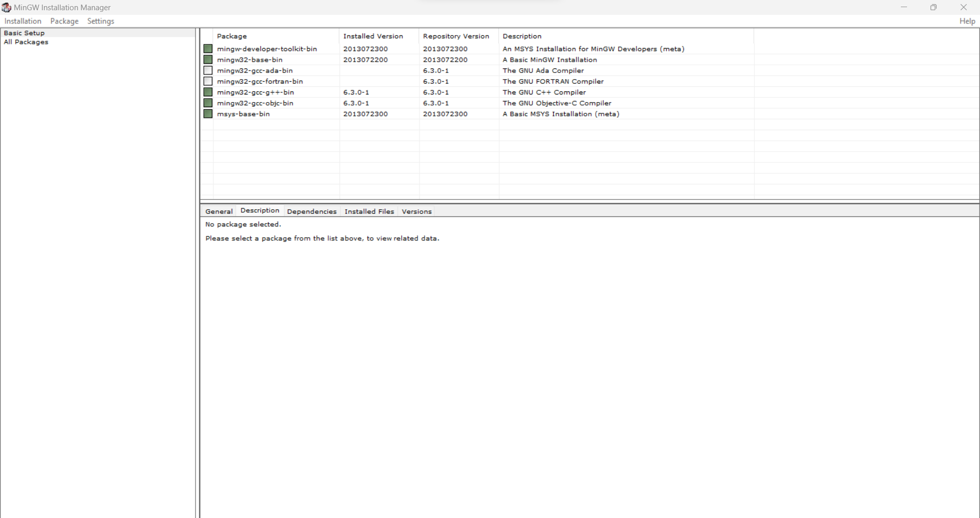
Task: Click the Installed Version column header
Action: [x=373, y=36]
